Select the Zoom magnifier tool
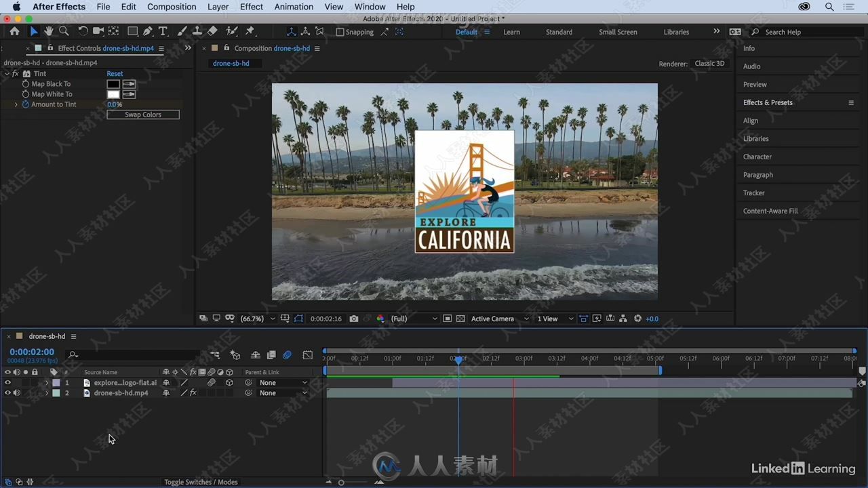Screen dimensions: 868x488 (64, 31)
